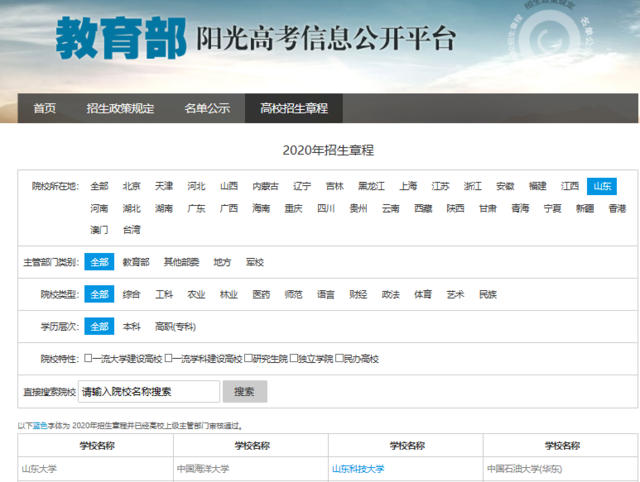Screen dimensions: 640x482
Task: Filter schools by 辽宁 location
Action: pos(302,186)
